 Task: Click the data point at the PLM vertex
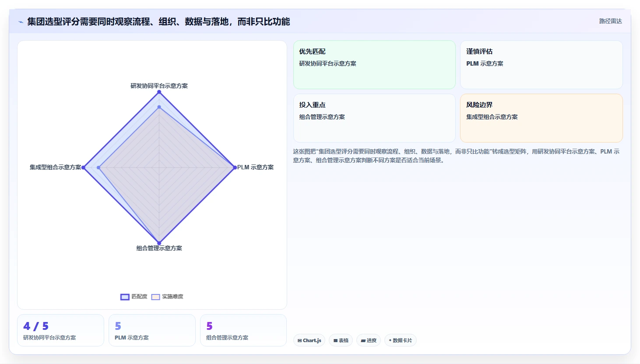(235, 168)
